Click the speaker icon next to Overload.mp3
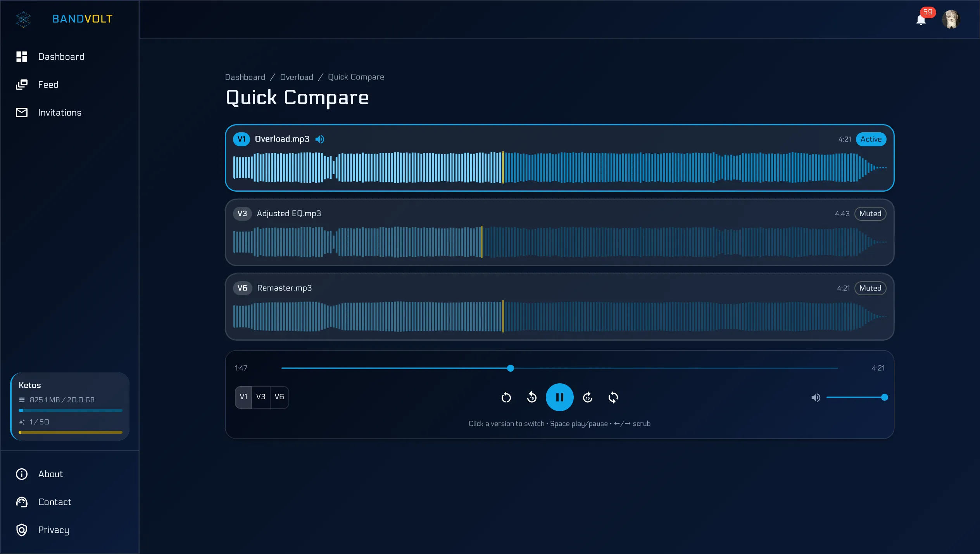The image size is (980, 554). point(320,139)
